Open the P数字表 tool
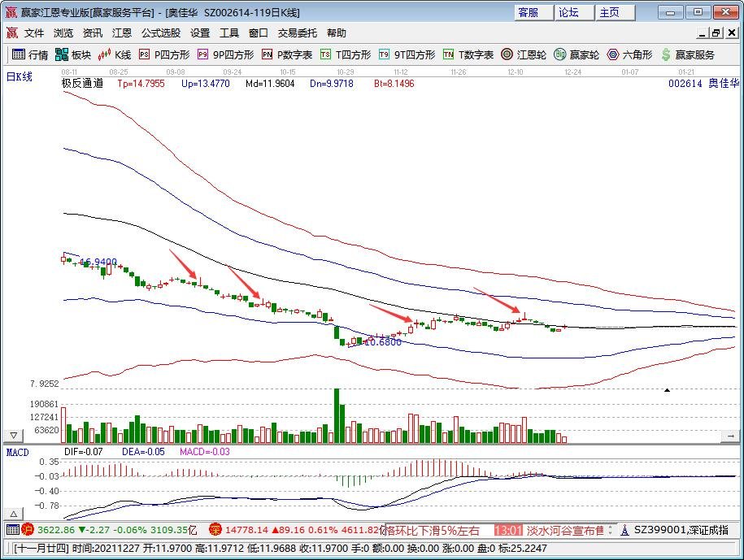Screen dimensions: 744x560 287,54
